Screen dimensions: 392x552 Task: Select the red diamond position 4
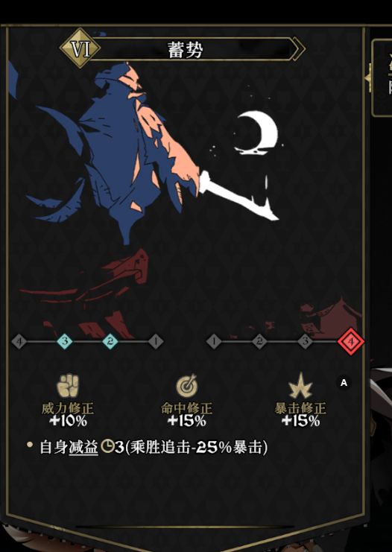point(351,341)
